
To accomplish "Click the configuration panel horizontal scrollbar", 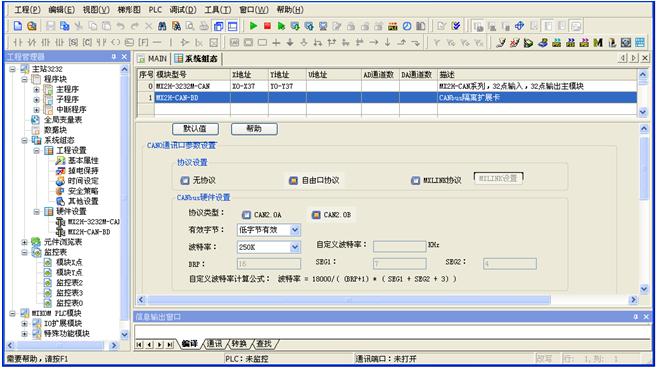I will (x=348, y=300).
